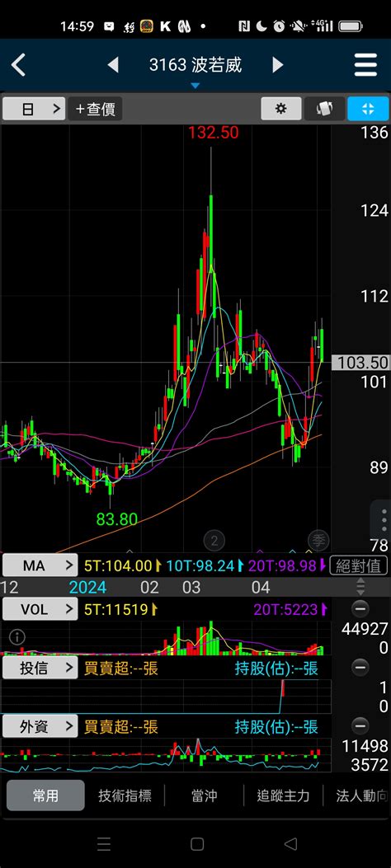Image resolution: width=391 pixels, height=868 pixels.
Task: Tap the blue fullscreen collapse icon
Action: point(368,109)
